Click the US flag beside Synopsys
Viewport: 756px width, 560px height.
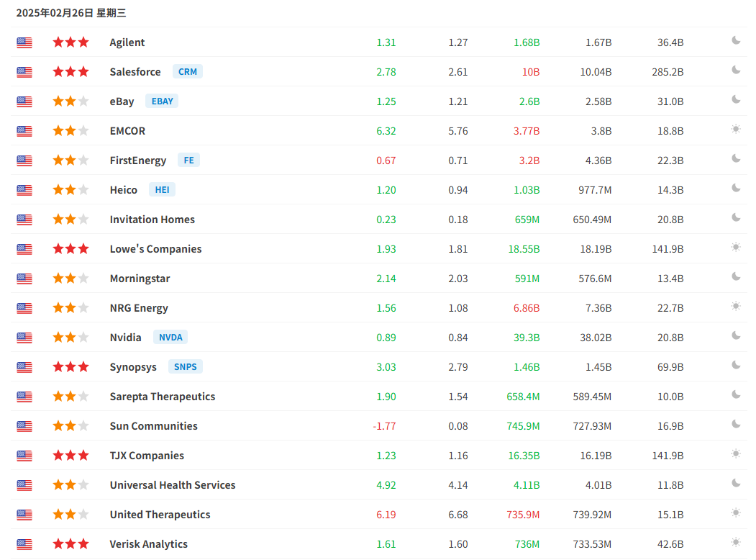tap(24, 367)
